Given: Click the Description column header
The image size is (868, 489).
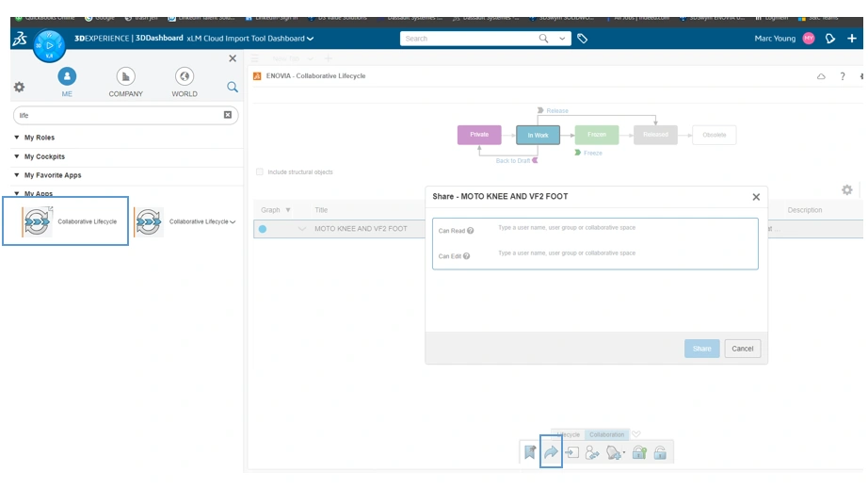Looking at the screenshot, I should click(804, 210).
